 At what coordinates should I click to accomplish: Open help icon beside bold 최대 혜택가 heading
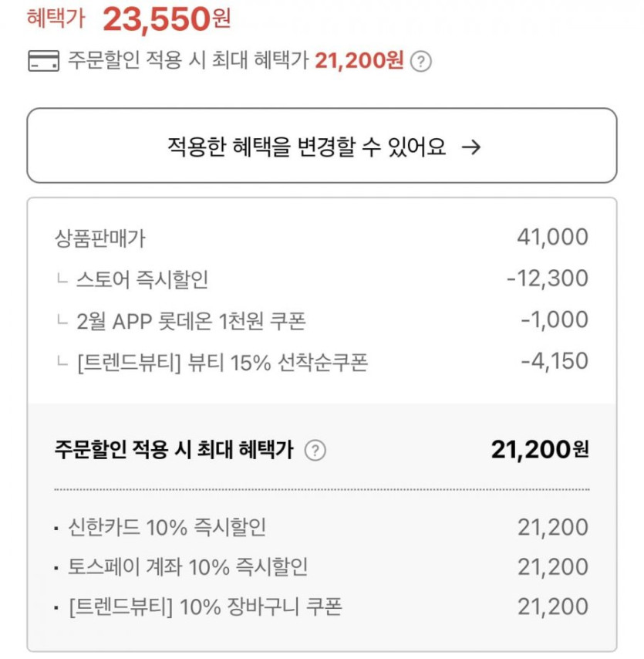(x=315, y=451)
